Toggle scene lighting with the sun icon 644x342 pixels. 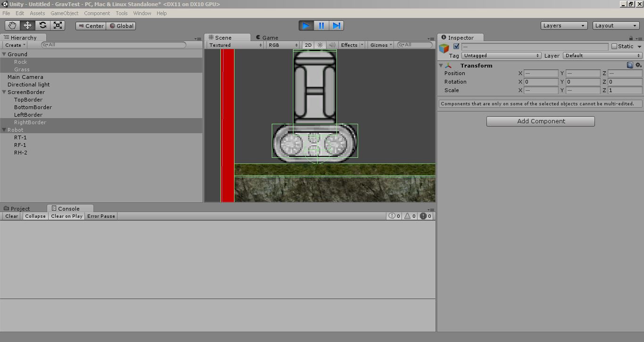pyautogui.click(x=319, y=45)
